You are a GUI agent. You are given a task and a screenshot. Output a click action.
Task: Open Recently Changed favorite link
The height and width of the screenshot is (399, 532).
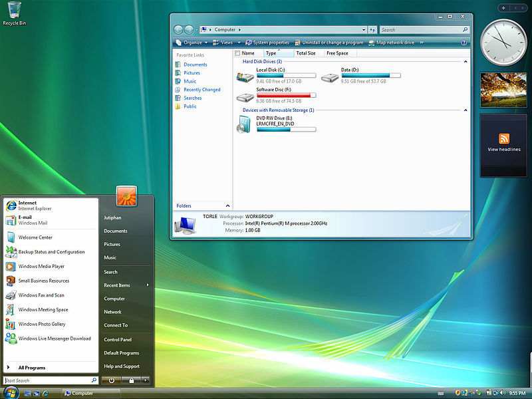[x=202, y=90]
